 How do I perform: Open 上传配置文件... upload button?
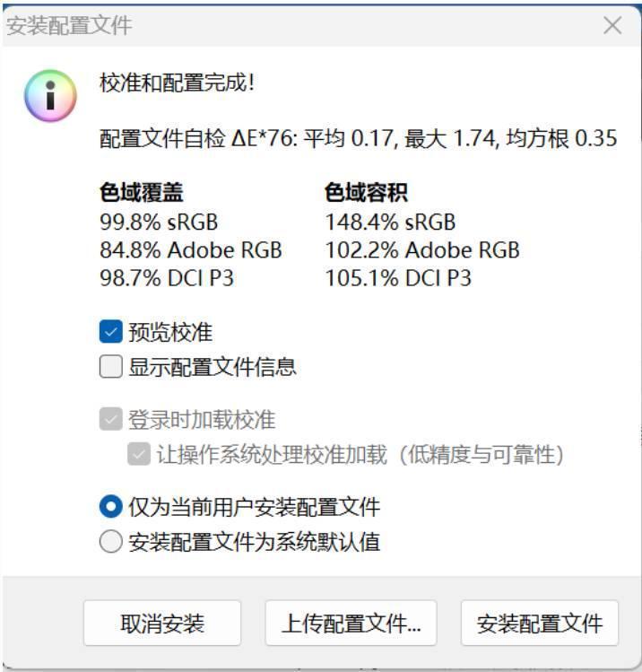click(x=351, y=623)
